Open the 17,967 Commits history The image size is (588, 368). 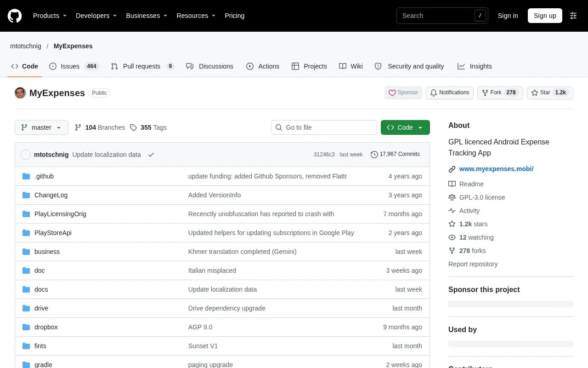coord(395,154)
